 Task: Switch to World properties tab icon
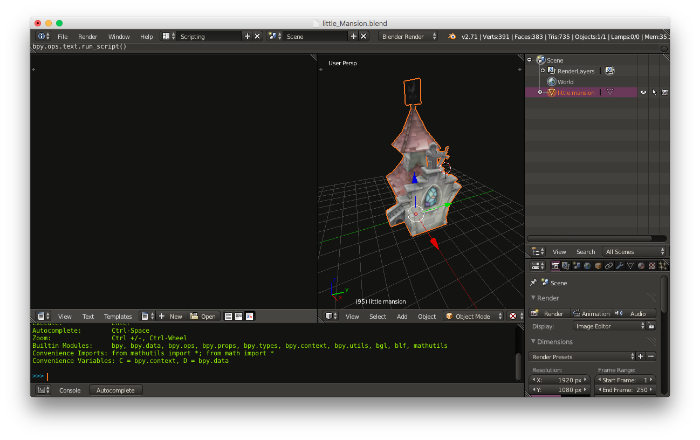(587, 266)
